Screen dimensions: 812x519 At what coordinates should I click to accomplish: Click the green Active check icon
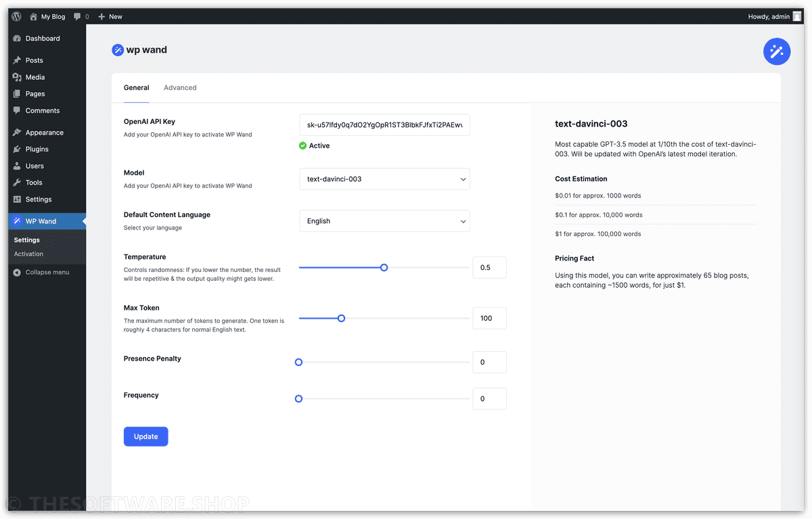click(x=303, y=145)
